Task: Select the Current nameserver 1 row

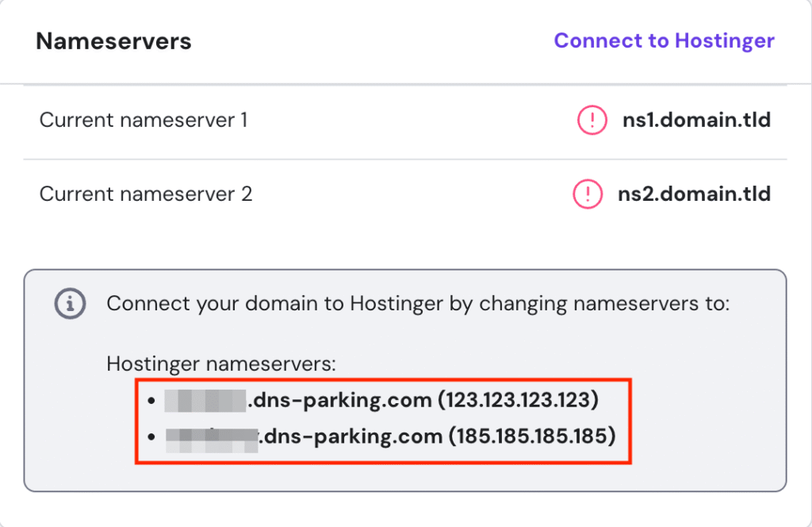Action: 144,119
